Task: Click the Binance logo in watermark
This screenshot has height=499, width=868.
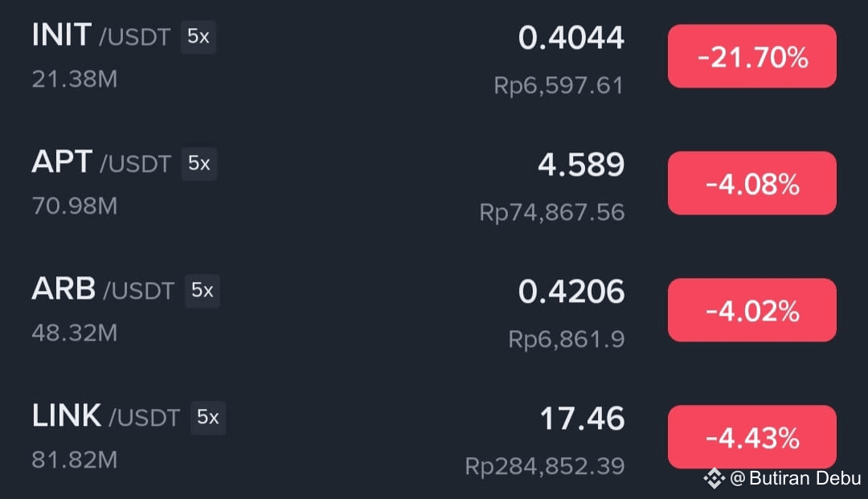Action: click(714, 478)
